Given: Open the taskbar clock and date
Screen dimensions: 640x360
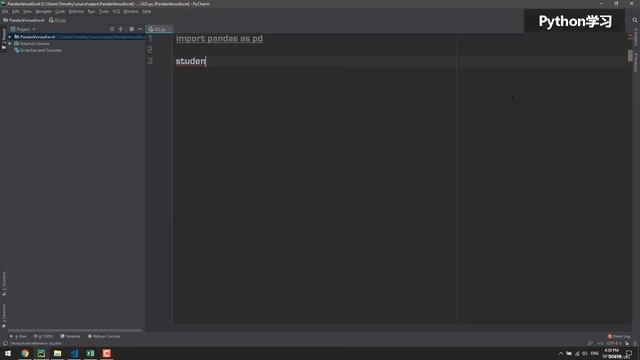Looking at the screenshot, I should pos(611,353).
